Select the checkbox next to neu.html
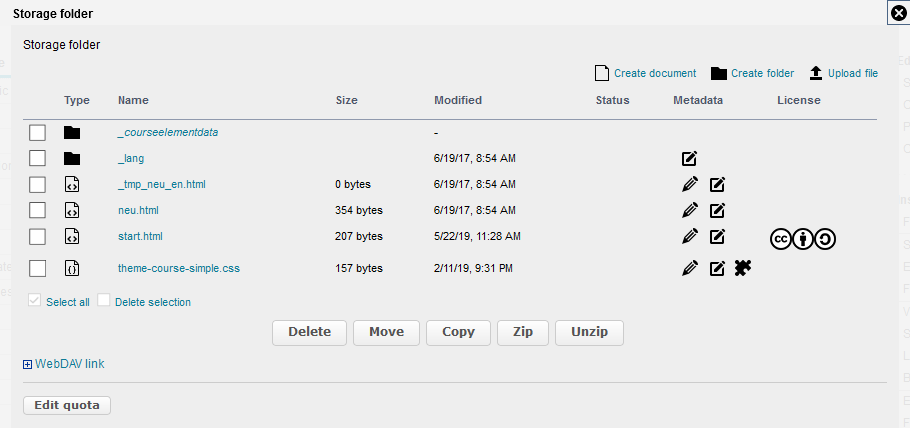 click(38, 210)
